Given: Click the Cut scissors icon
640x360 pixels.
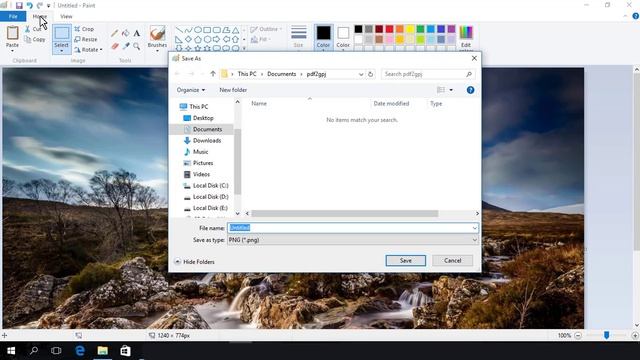Looking at the screenshot, I should point(27,29).
